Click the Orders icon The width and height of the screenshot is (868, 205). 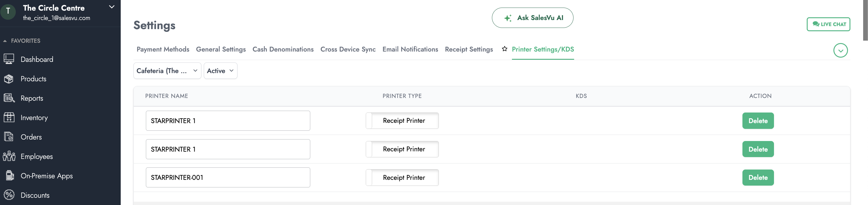(9, 137)
